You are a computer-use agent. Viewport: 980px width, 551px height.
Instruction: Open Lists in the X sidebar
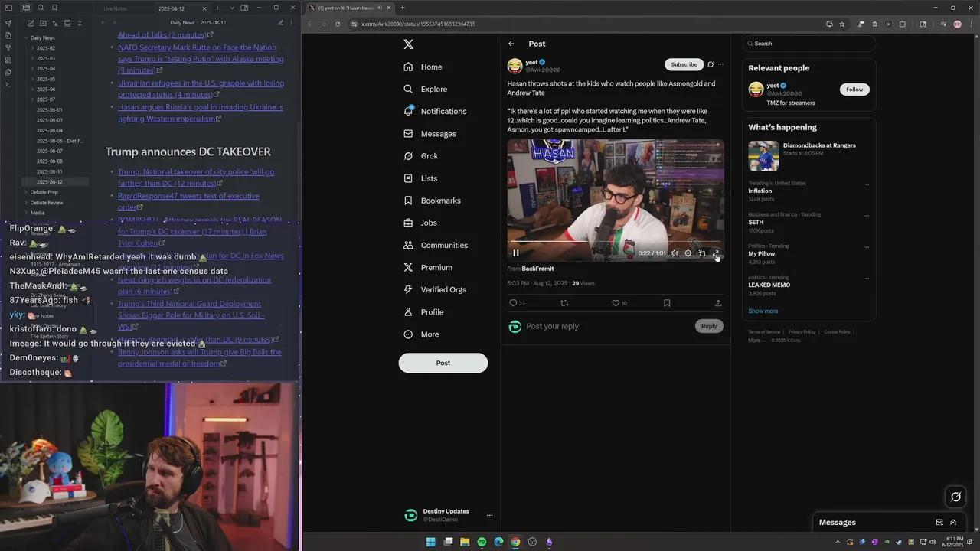point(420,178)
